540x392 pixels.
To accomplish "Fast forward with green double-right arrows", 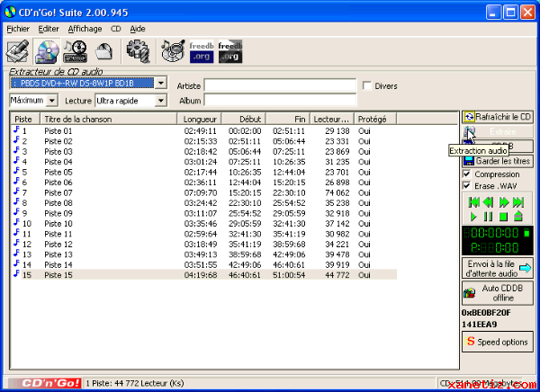I will point(504,202).
